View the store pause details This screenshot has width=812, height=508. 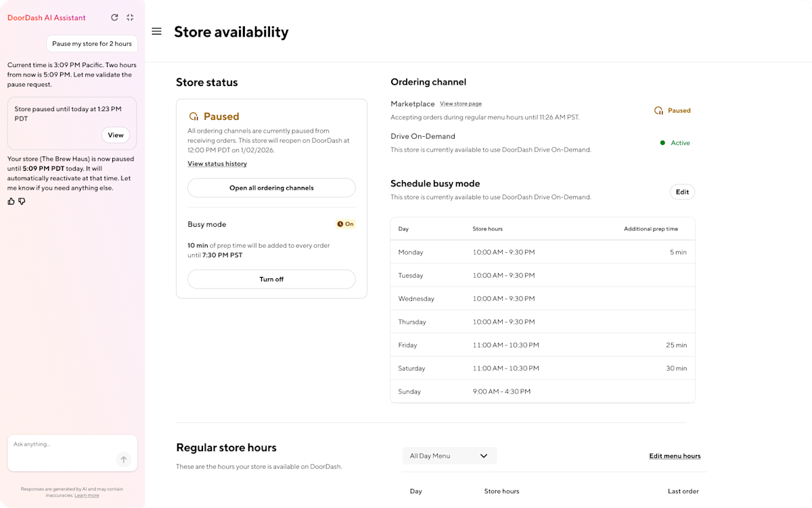coord(116,135)
